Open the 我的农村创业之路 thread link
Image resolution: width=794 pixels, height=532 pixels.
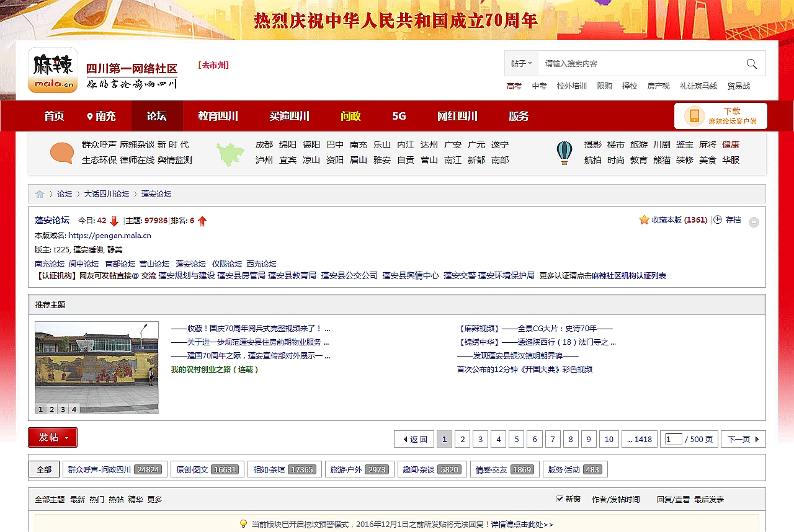(x=214, y=370)
